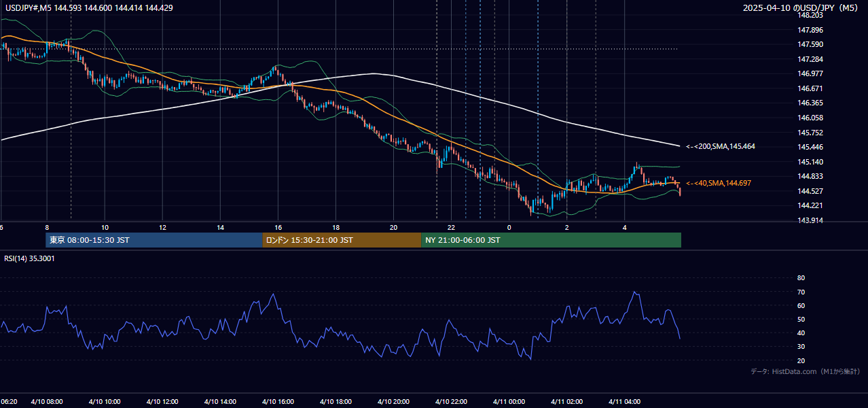This screenshot has height=408, width=868.
Task: Click the 146.058 price axis label
Action: 810,118
